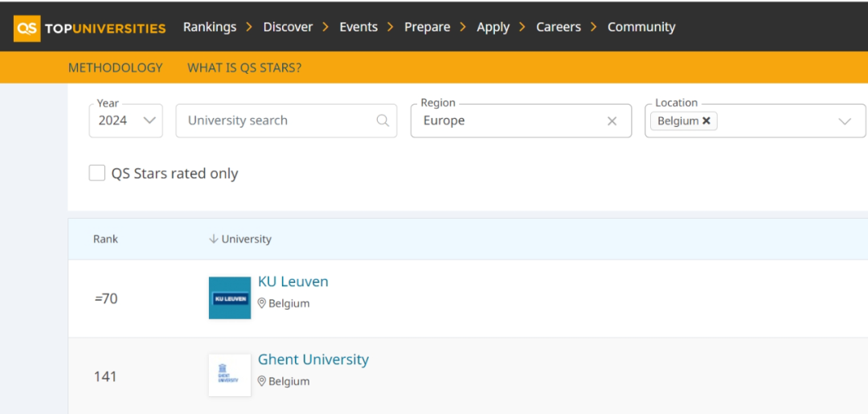868x414 pixels.
Task: Clear the Europe region with the X icon
Action: [612, 121]
